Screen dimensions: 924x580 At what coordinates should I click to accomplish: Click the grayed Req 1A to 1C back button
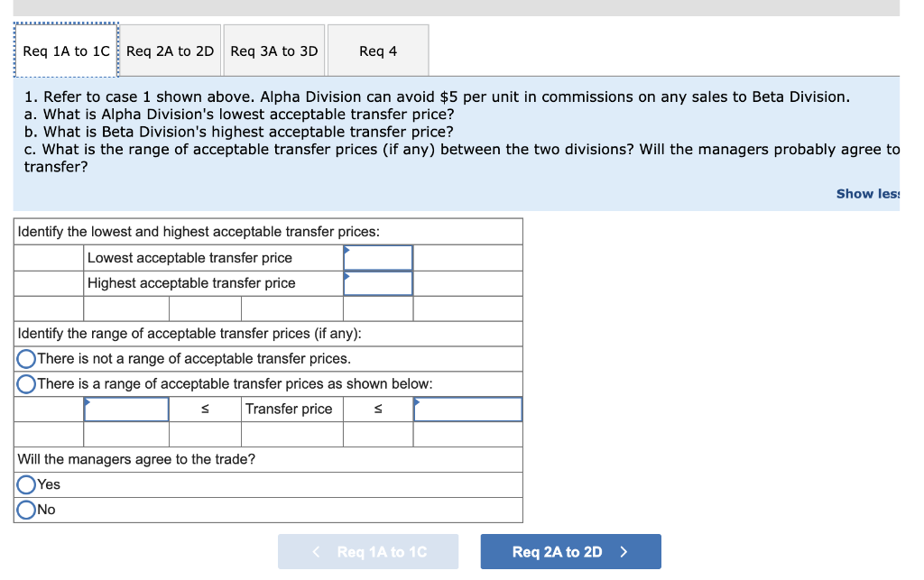(x=368, y=551)
